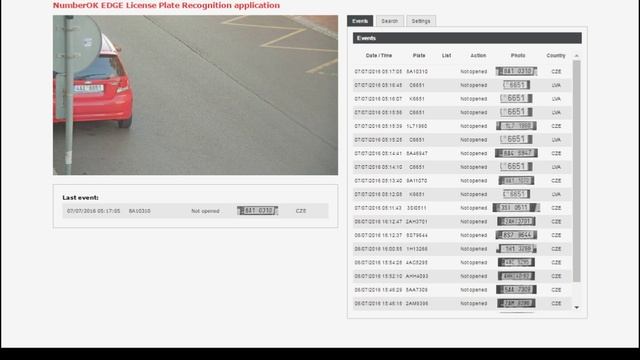Viewport: 640px width, 360px height.
Task: Open the plate photo in the Last event panel
Action: point(258,211)
